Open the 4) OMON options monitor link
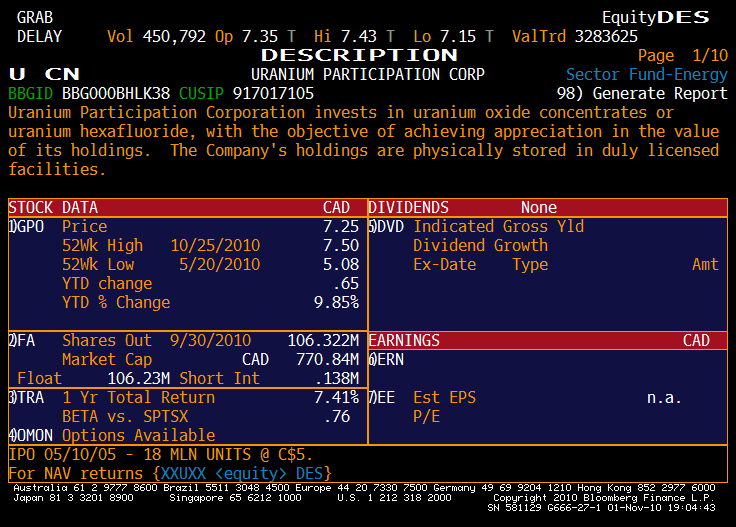The width and height of the screenshot is (736, 527). [31, 435]
